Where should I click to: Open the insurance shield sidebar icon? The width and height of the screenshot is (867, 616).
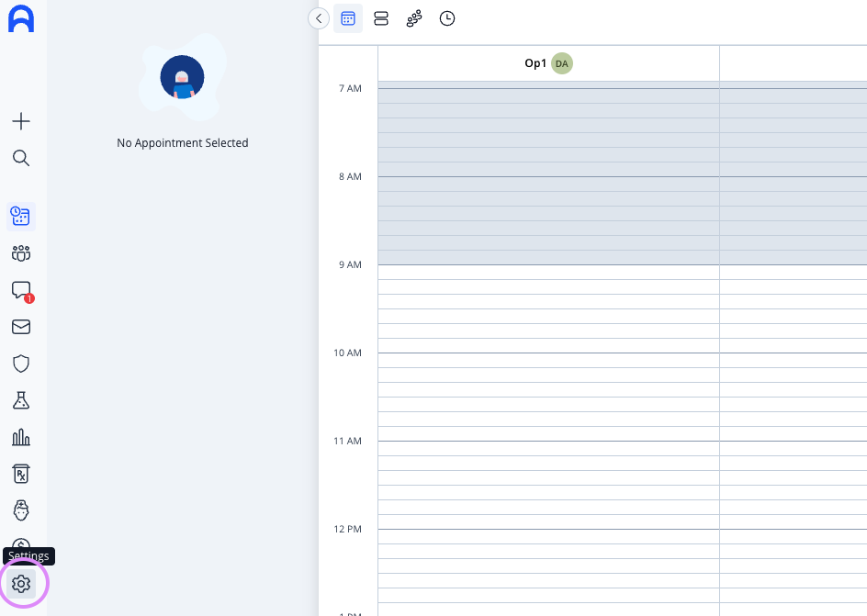tap(21, 364)
